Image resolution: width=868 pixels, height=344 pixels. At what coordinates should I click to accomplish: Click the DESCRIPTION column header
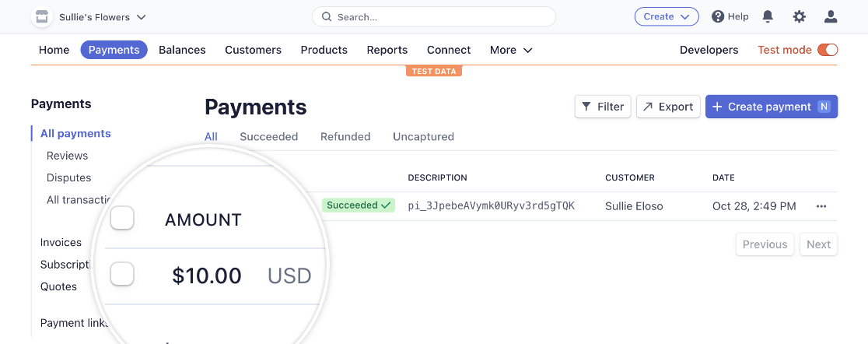pyautogui.click(x=437, y=177)
